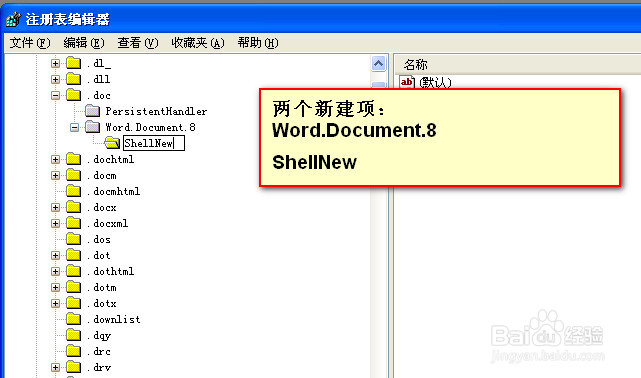Select the Word.Document.8 key label

(x=150, y=127)
